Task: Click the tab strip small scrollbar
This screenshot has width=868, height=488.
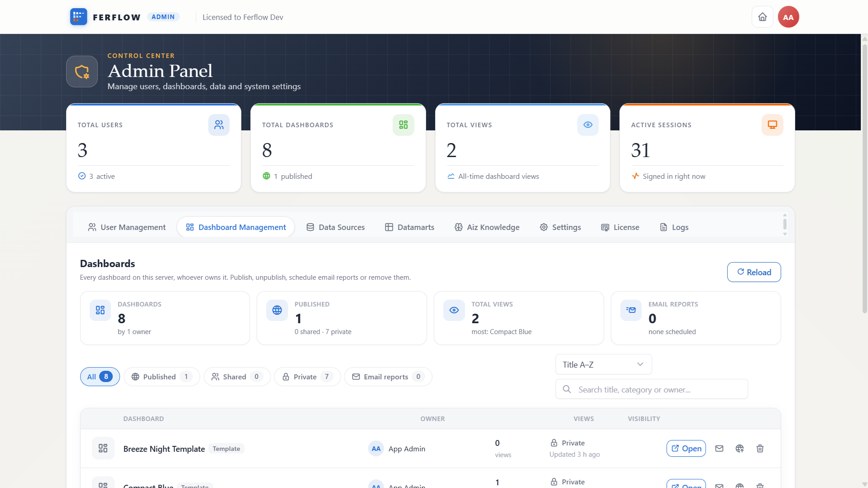Action: pyautogui.click(x=785, y=224)
